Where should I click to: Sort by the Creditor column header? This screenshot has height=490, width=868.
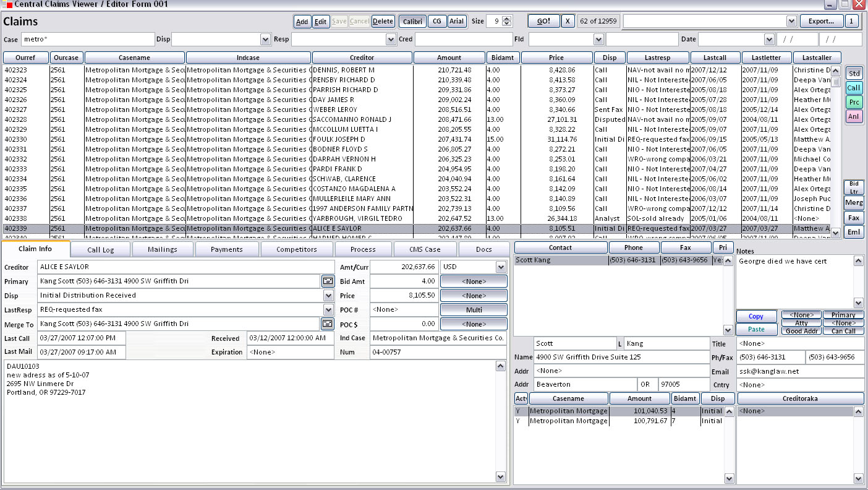(362, 58)
